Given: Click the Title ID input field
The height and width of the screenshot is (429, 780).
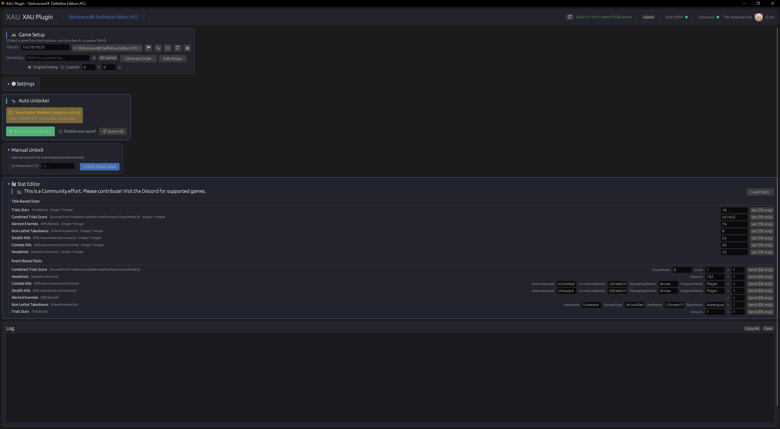Looking at the screenshot, I should pyautogui.click(x=45, y=47).
